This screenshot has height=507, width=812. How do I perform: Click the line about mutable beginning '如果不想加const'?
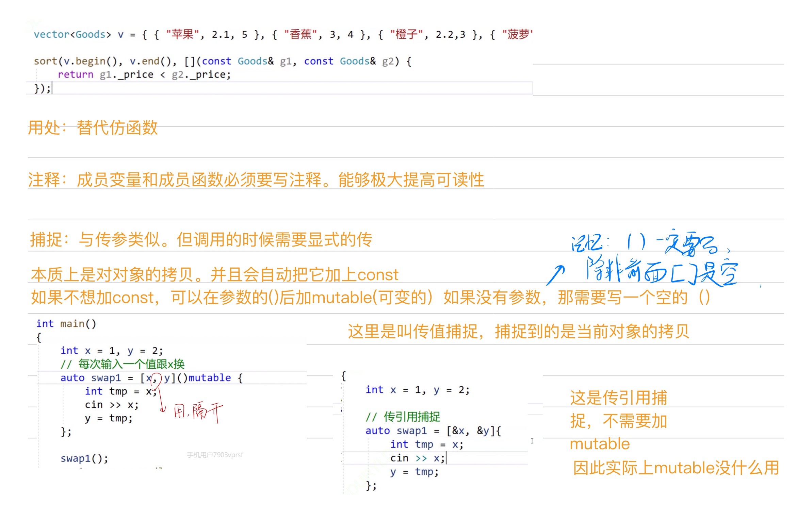coord(370,298)
